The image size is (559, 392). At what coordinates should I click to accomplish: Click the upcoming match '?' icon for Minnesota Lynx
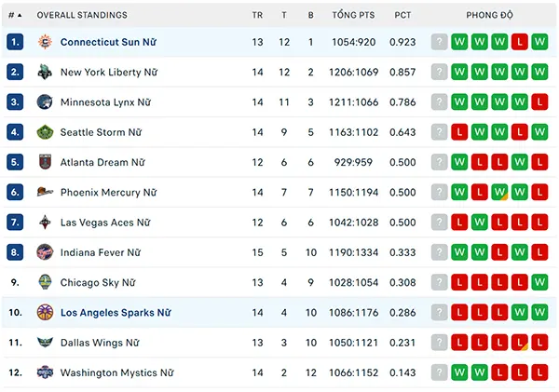(x=439, y=101)
